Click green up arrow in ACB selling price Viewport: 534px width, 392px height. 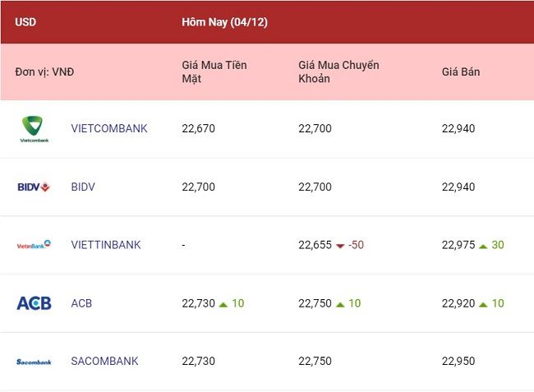[x=483, y=304]
